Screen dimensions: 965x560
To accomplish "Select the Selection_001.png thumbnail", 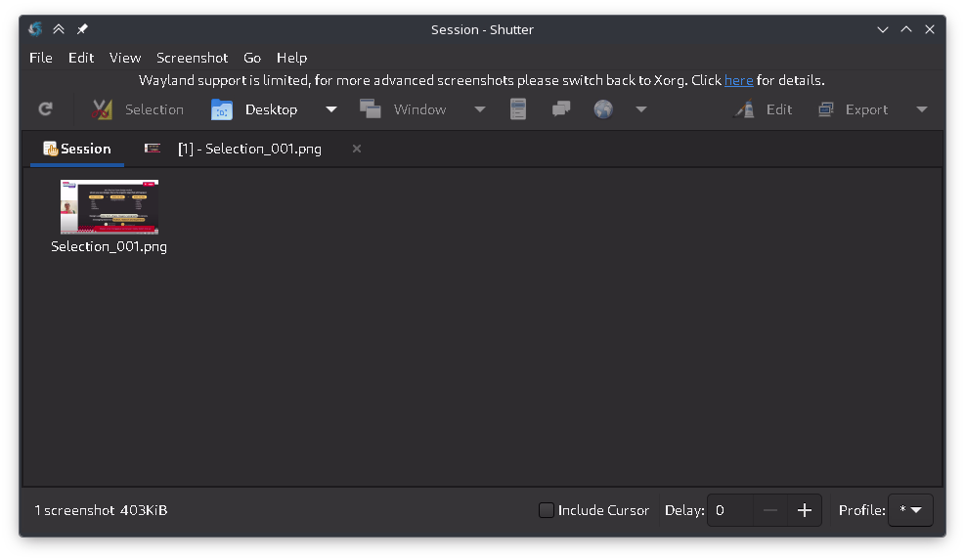I will pyautogui.click(x=109, y=206).
